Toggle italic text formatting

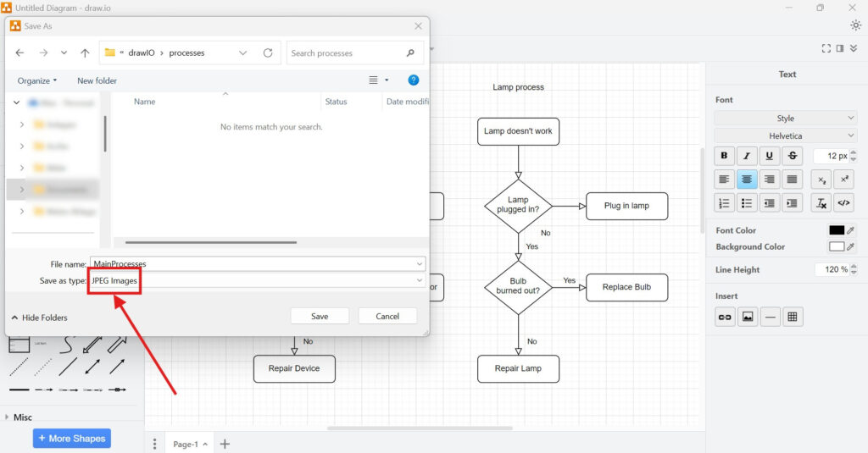[747, 156]
